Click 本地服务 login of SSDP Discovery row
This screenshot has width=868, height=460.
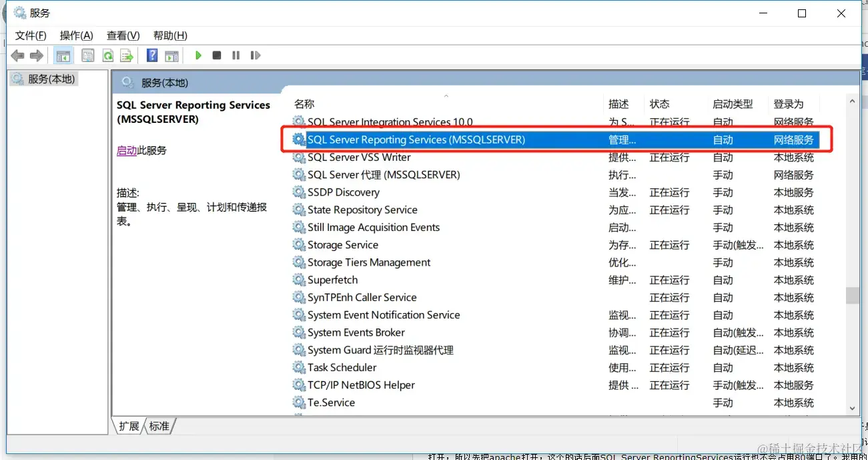coord(794,192)
